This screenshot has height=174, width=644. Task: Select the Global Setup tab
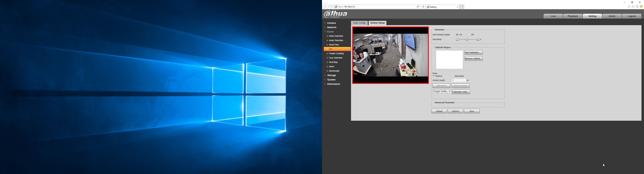(x=378, y=23)
